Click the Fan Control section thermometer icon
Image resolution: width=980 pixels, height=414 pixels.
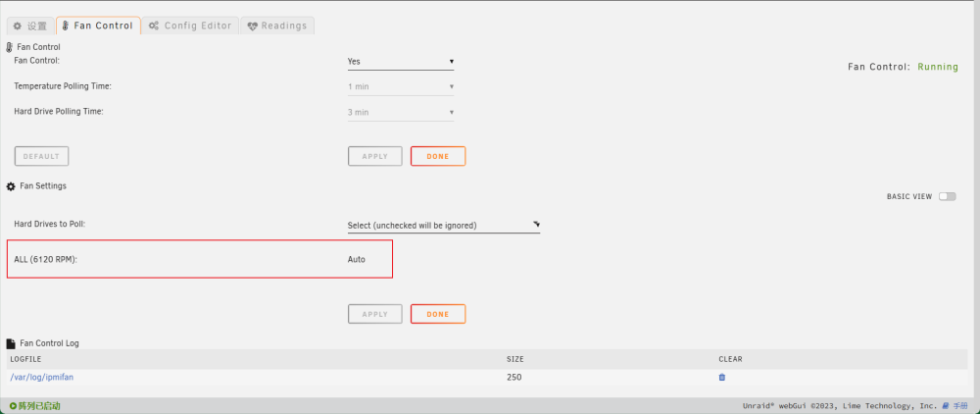pyautogui.click(x=10, y=47)
